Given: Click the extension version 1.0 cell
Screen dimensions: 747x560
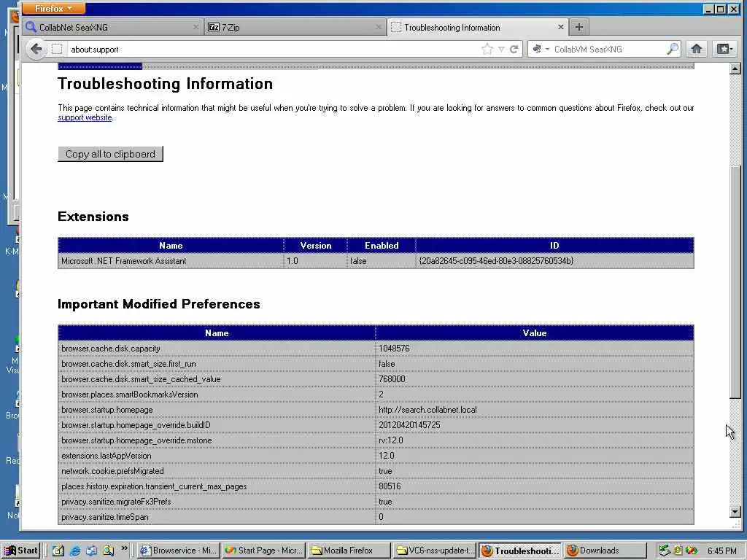Looking at the screenshot, I should (315, 261).
